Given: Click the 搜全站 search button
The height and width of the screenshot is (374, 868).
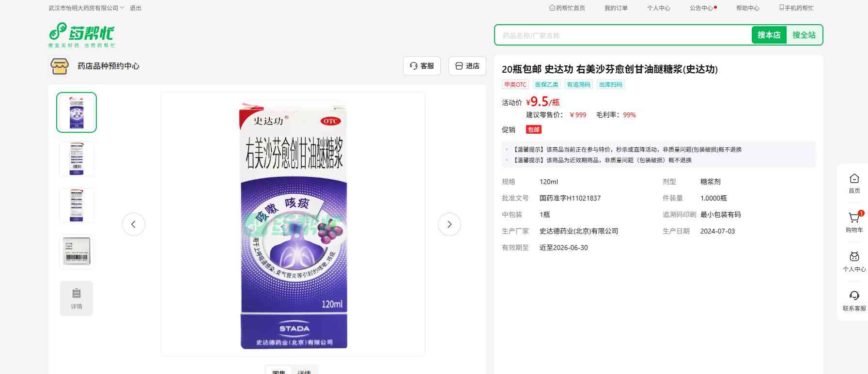Looking at the screenshot, I should point(804,35).
